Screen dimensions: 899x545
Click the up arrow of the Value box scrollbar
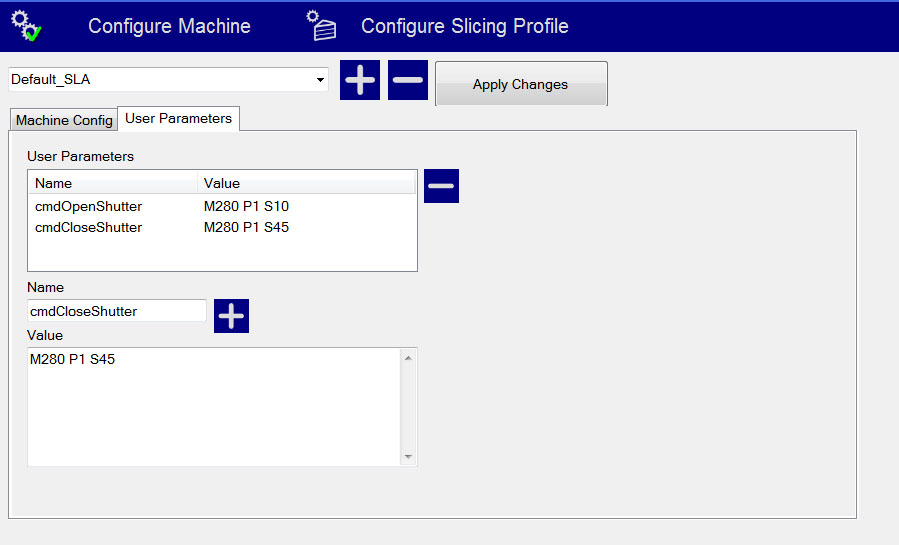coord(408,357)
